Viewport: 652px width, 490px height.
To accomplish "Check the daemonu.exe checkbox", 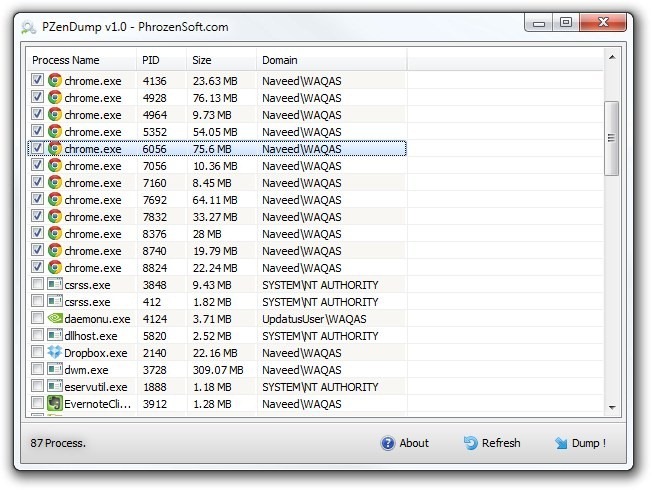I will [37, 318].
